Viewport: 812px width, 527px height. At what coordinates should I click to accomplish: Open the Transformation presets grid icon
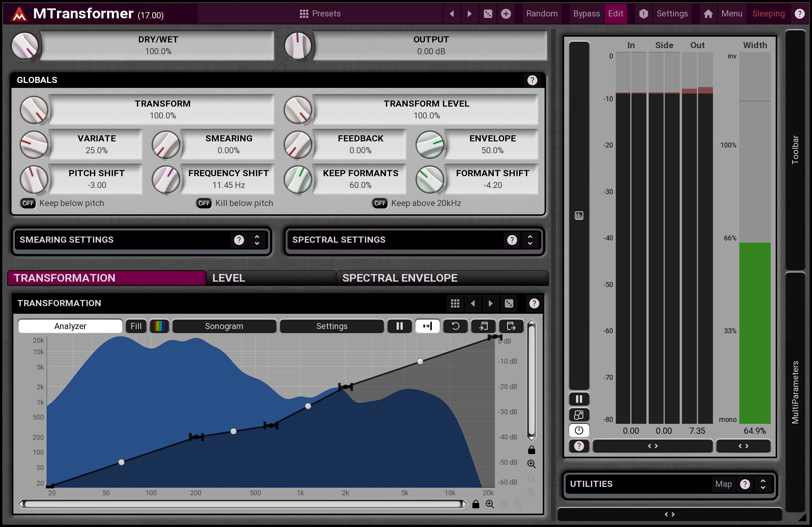coord(455,303)
